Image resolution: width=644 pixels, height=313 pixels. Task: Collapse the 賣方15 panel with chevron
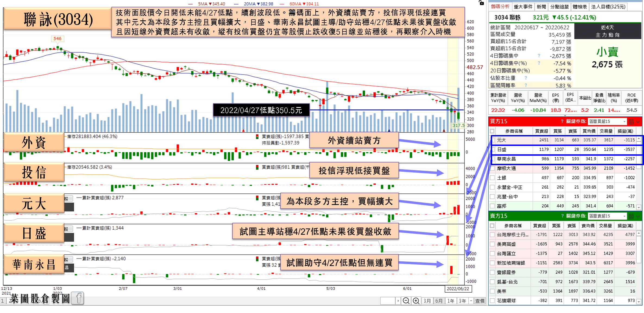point(638,216)
